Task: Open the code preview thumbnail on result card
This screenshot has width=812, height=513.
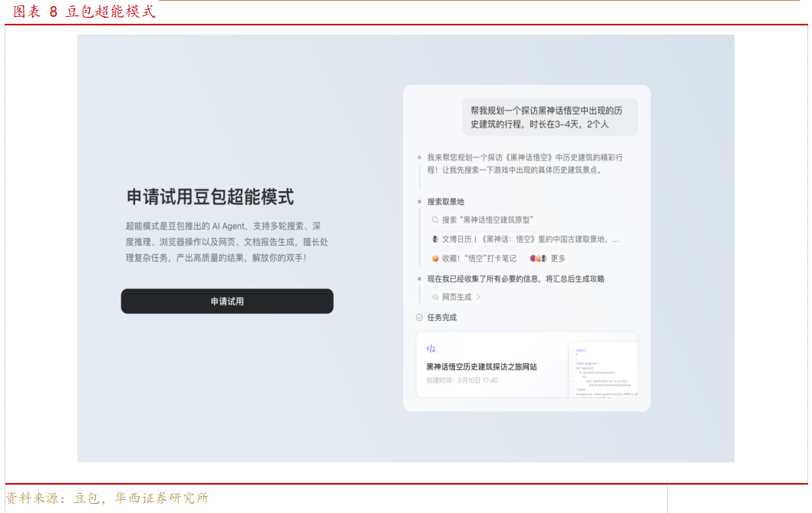Action: tap(603, 369)
